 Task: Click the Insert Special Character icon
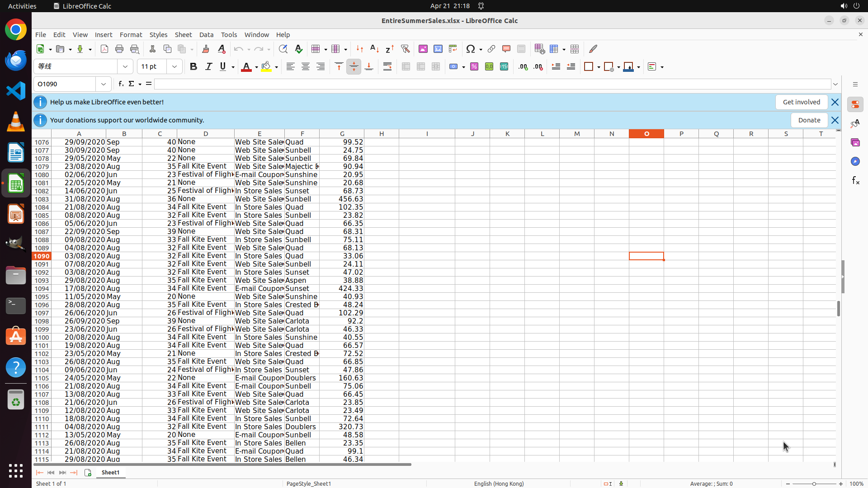pos(471,49)
